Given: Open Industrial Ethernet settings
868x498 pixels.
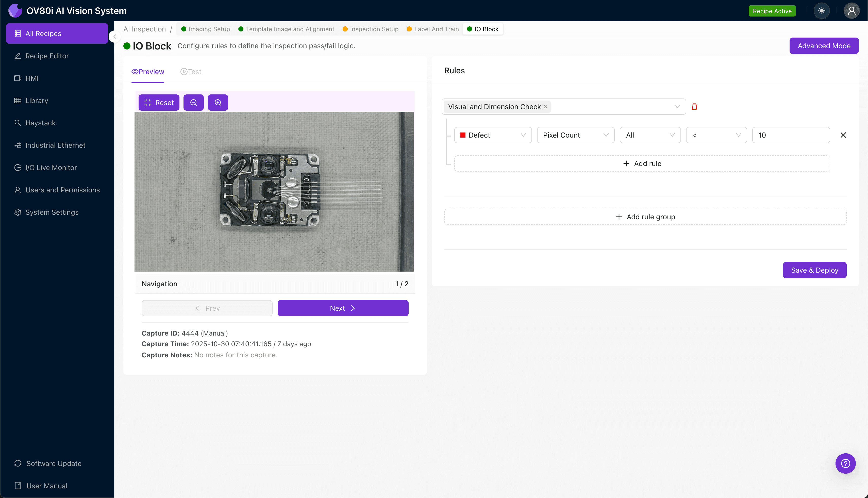Looking at the screenshot, I should coord(55,145).
